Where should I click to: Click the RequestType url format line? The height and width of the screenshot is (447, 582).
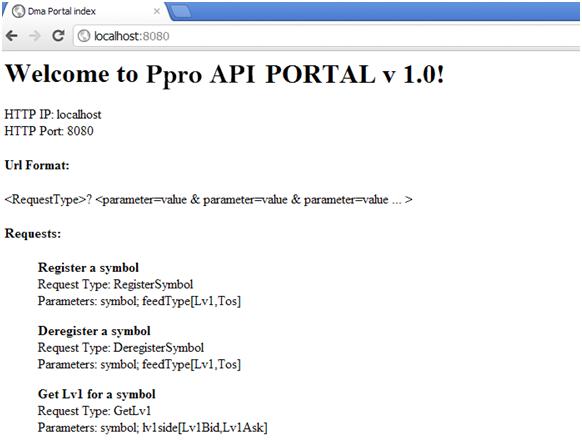click(208, 200)
